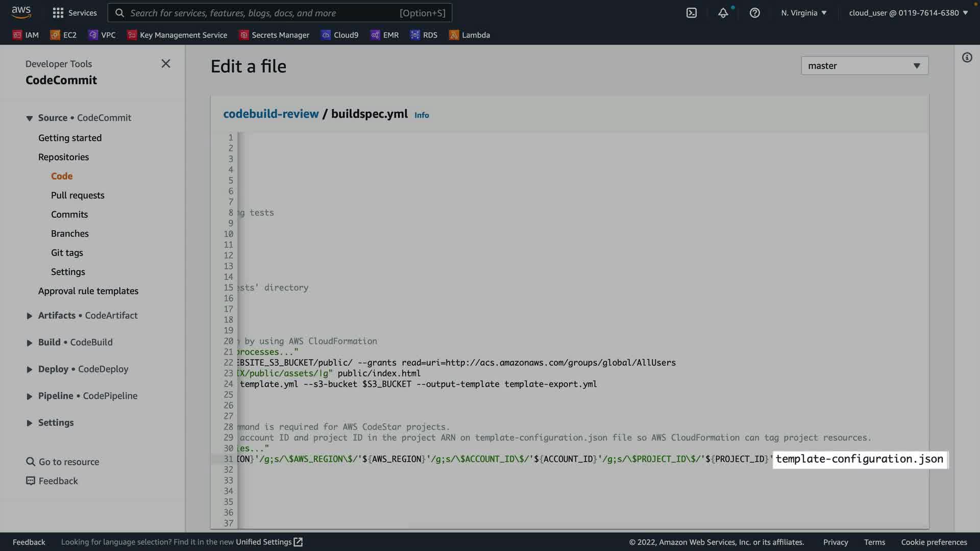Click the info panel icon at right
The width and height of the screenshot is (980, 551).
[967, 57]
